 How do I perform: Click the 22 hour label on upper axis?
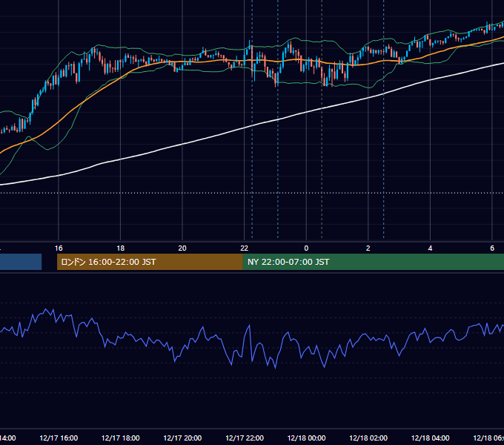pyautogui.click(x=245, y=248)
